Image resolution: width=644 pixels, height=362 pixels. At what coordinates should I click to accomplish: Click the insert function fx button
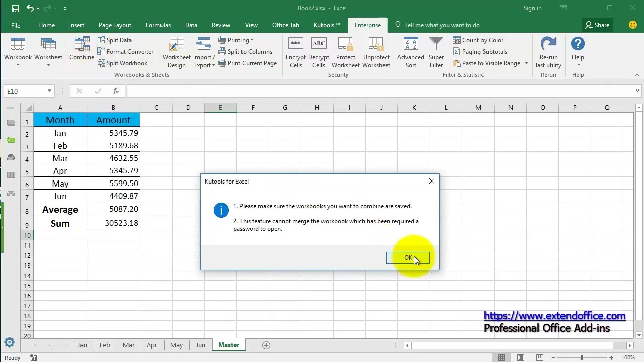116,91
